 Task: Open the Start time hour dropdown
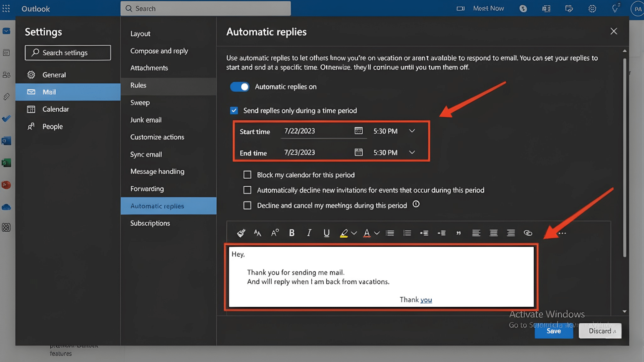tap(412, 131)
